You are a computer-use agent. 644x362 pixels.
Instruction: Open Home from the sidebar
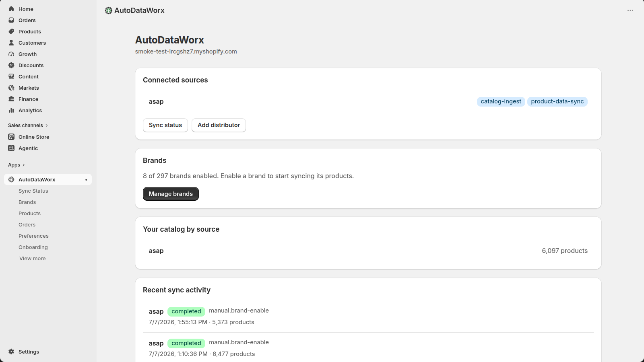(26, 9)
